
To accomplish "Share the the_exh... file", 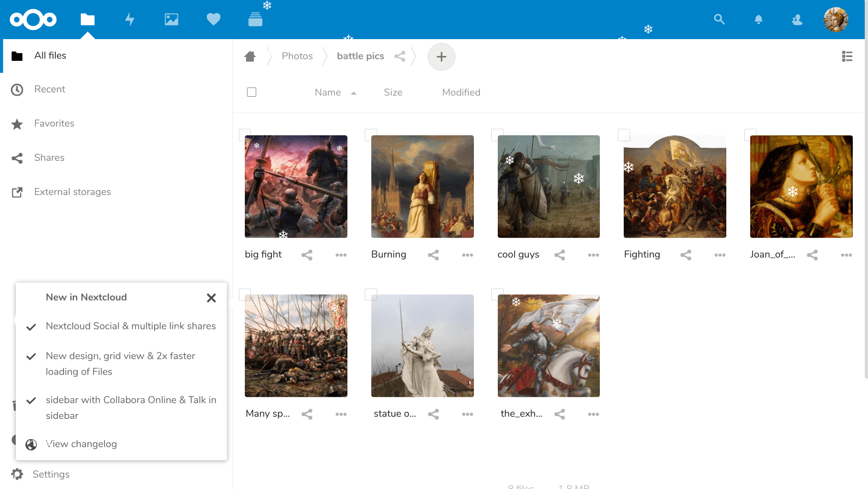I will click(560, 414).
